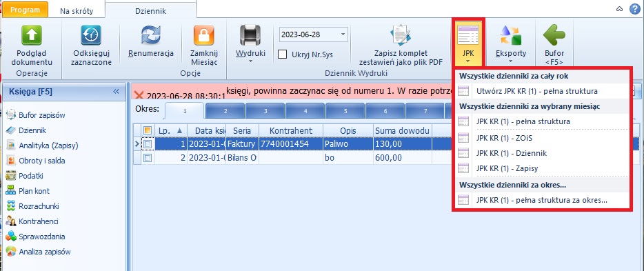Click Zapisz komplet zestawień PDF icon
644x271 pixels.
[x=401, y=35]
